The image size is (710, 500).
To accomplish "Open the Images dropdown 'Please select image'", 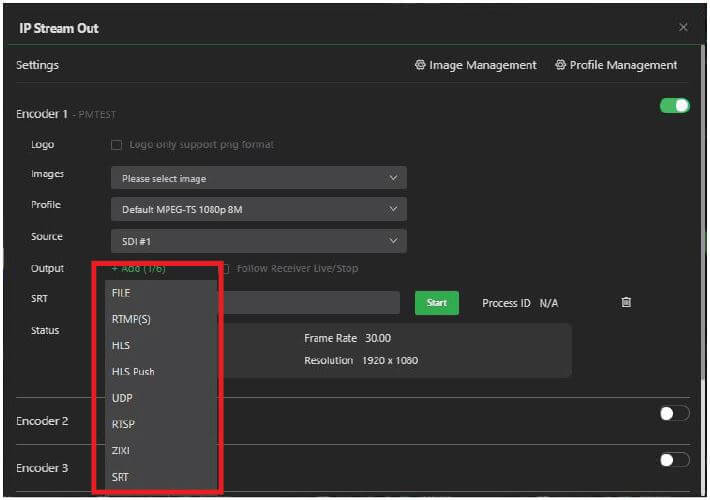I will 259,178.
